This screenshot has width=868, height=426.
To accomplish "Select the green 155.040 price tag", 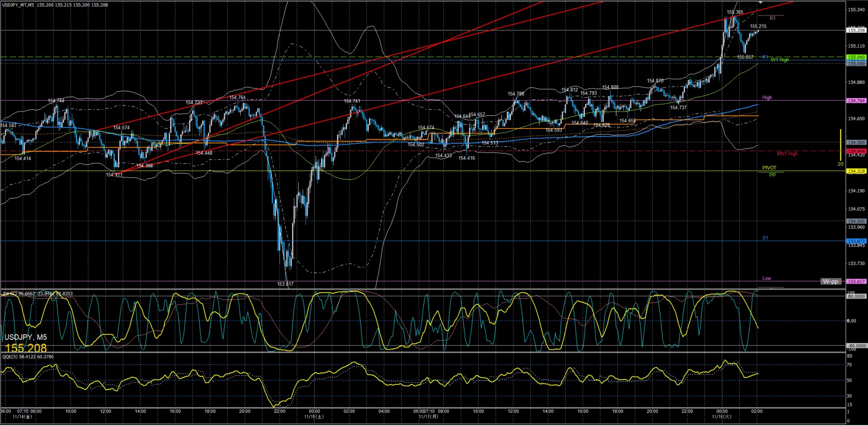I will [x=856, y=58].
